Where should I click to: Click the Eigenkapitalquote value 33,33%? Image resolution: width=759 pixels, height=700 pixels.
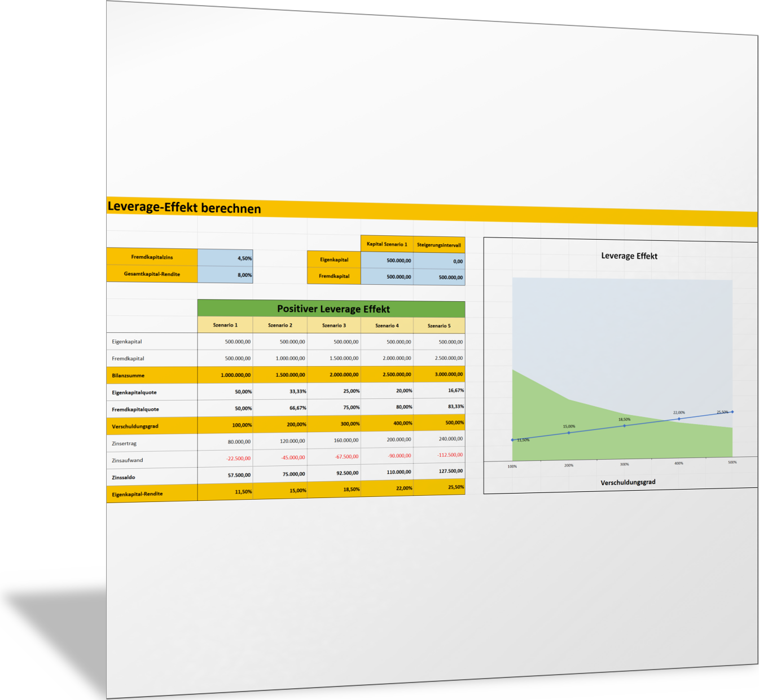pyautogui.click(x=280, y=391)
